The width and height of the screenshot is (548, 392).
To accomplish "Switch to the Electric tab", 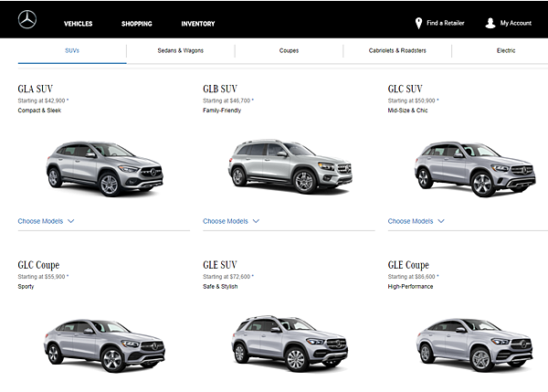I will (506, 50).
